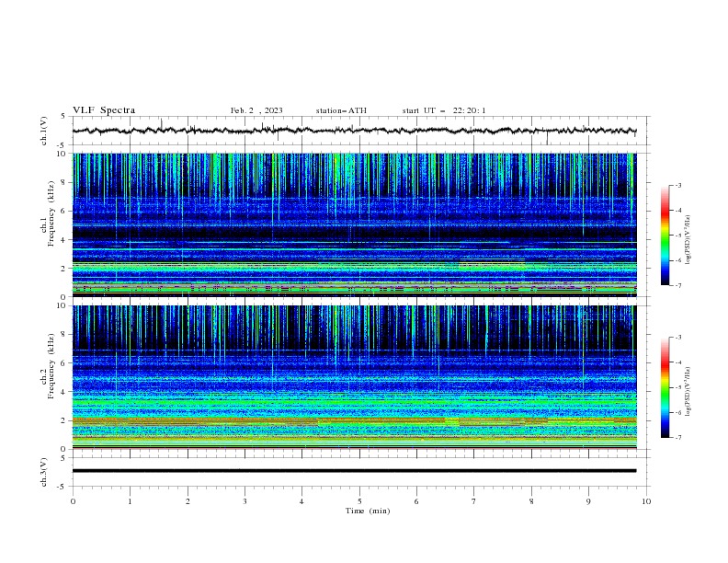
Task: Click the 'VLF Spectra' plot title
Action: pos(104,110)
